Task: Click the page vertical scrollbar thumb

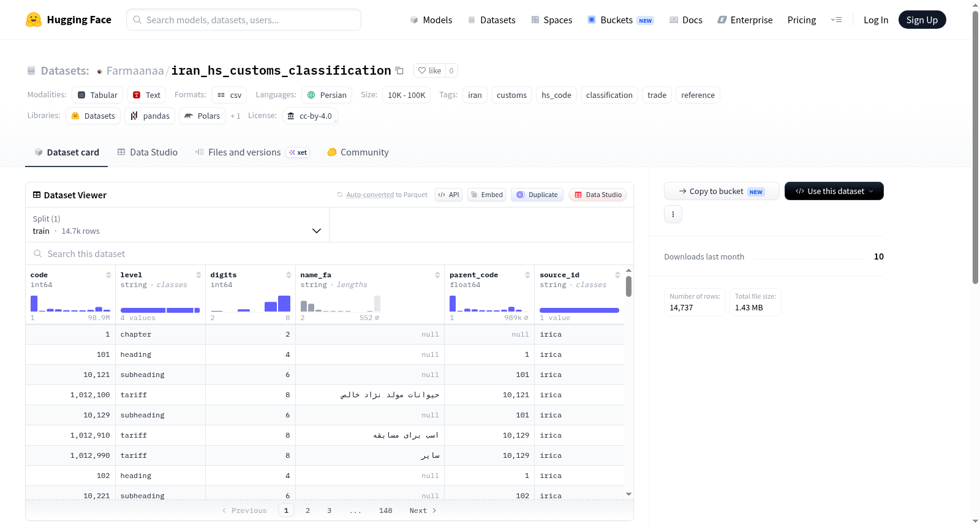Action: [976, 147]
